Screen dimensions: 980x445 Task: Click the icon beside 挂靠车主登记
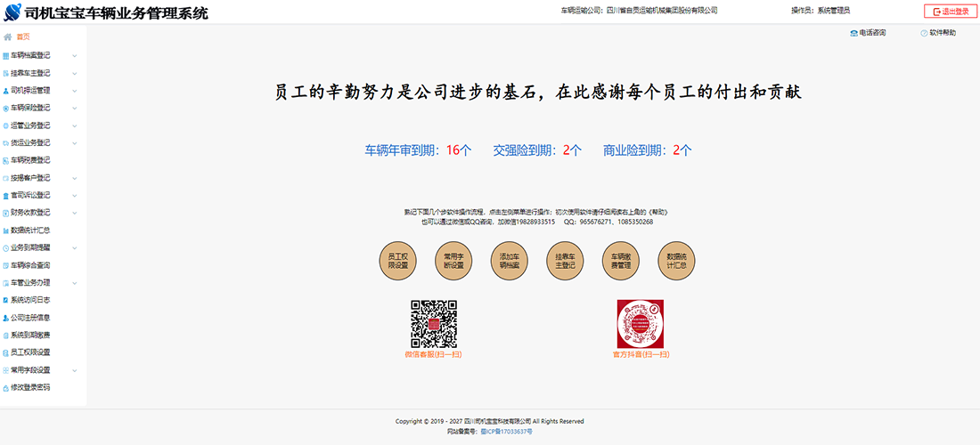[x=5, y=73]
